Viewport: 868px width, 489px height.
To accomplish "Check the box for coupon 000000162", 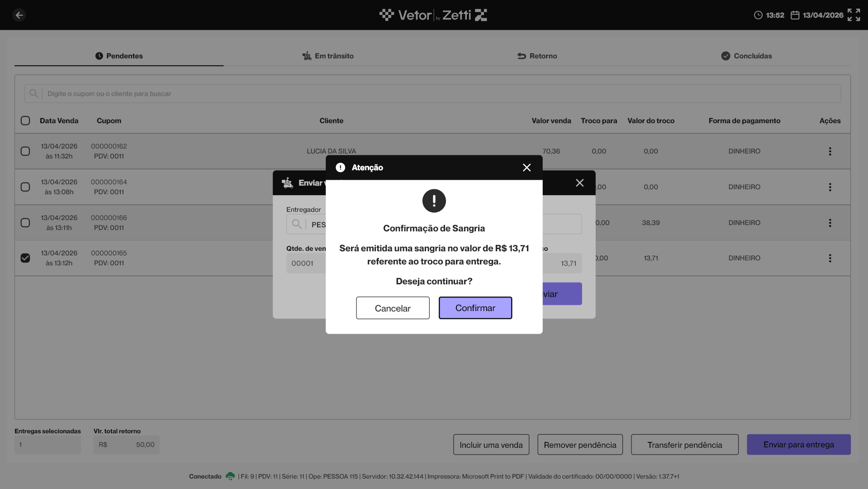I will click(x=25, y=151).
